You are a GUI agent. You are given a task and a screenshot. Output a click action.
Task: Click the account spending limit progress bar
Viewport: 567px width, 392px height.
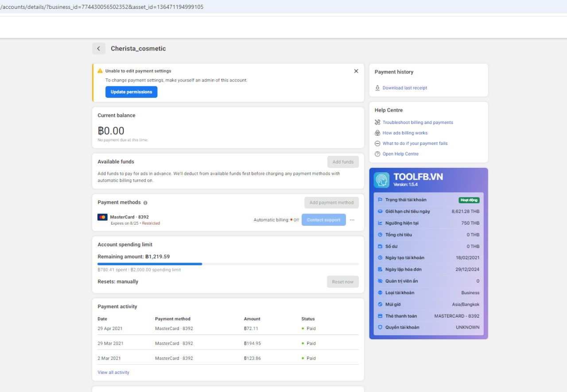point(228,264)
